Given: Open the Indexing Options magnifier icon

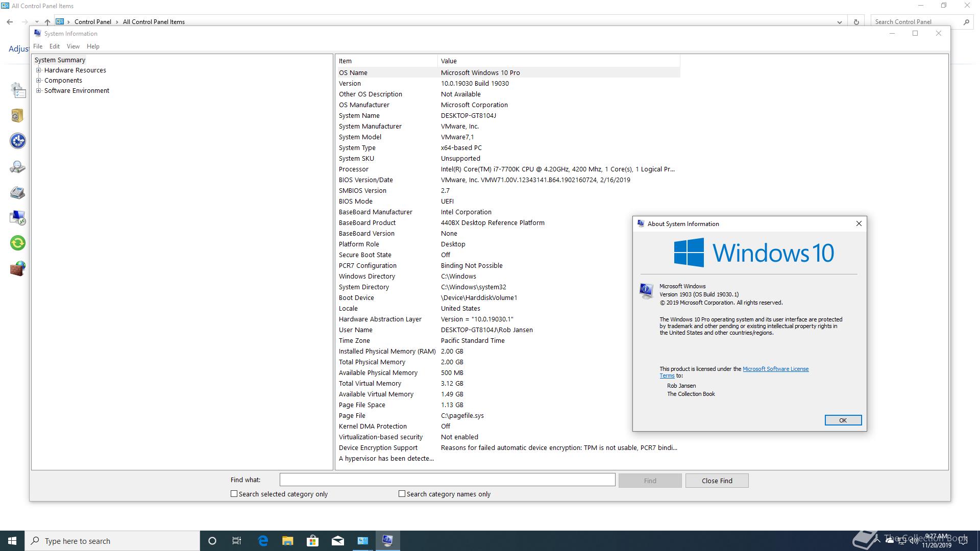Looking at the screenshot, I should coord(18,167).
